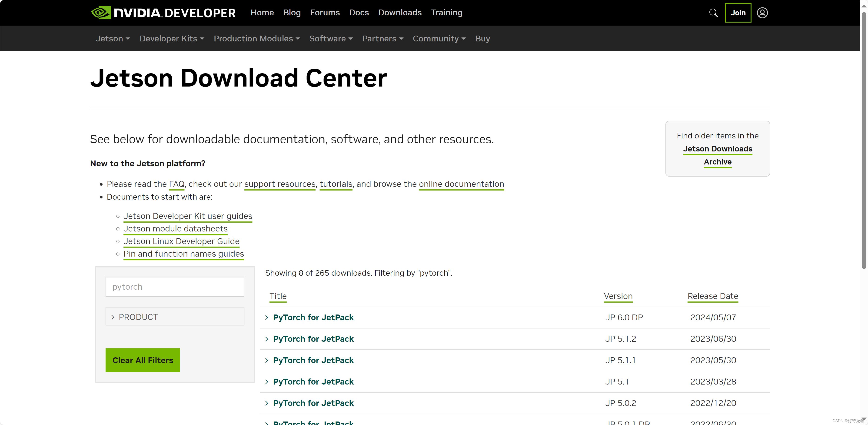Click PyTorch for JetPack title dated 2023/05/30
This screenshot has height=425, width=868.
pyautogui.click(x=313, y=360)
